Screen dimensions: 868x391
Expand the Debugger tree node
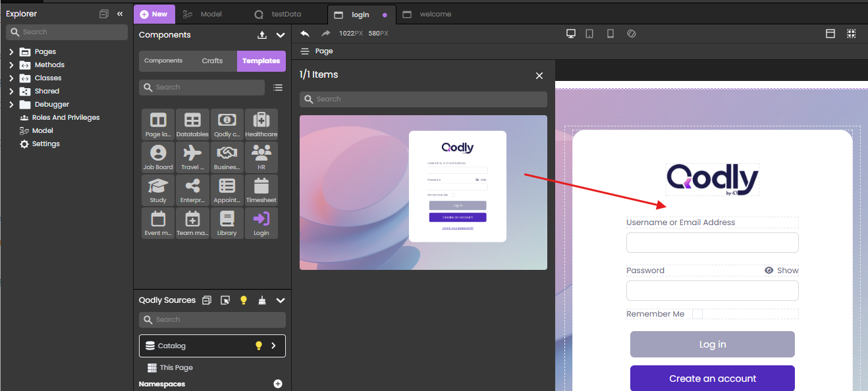(11, 105)
